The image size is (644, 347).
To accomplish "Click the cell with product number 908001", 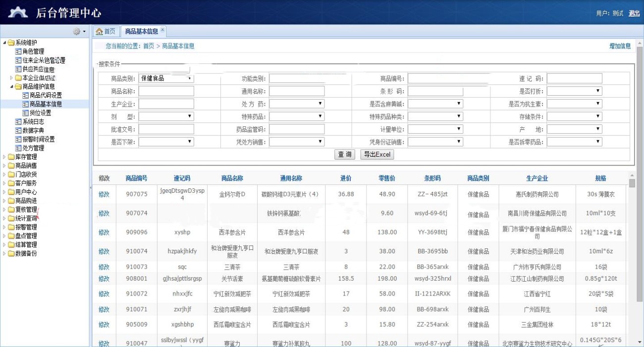I will (137, 279).
